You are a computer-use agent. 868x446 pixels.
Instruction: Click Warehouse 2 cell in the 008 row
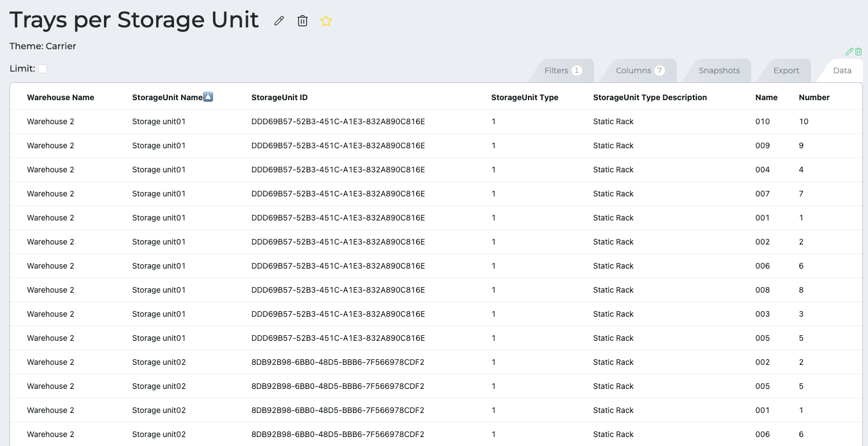[50, 290]
